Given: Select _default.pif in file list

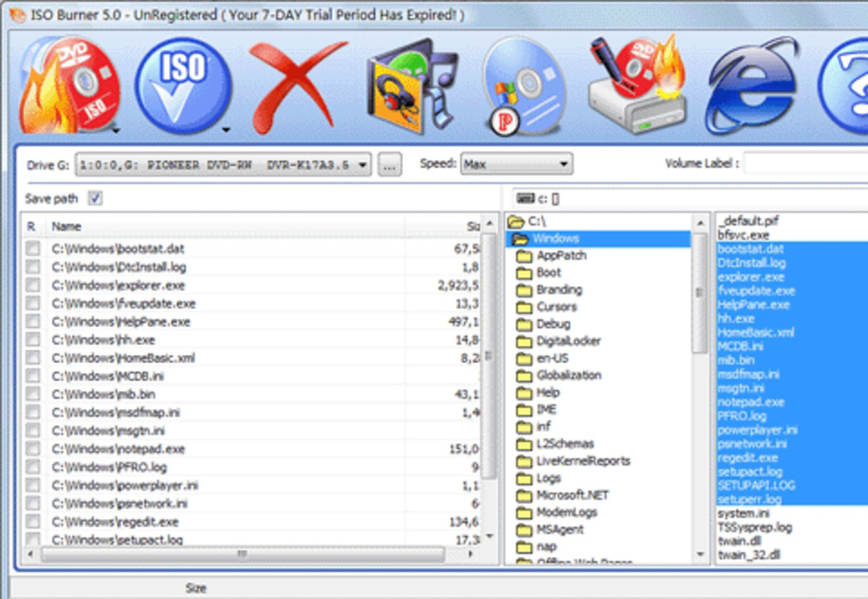Looking at the screenshot, I should point(748,221).
